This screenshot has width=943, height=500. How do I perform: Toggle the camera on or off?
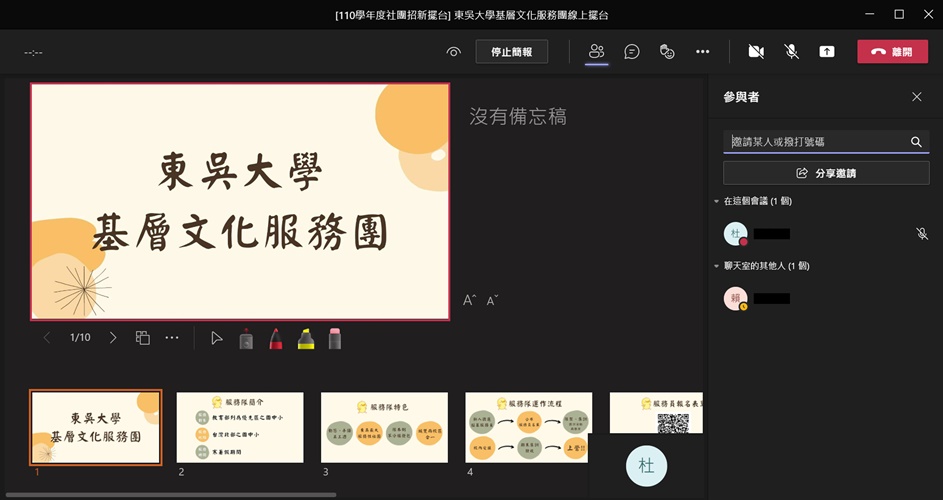[756, 52]
